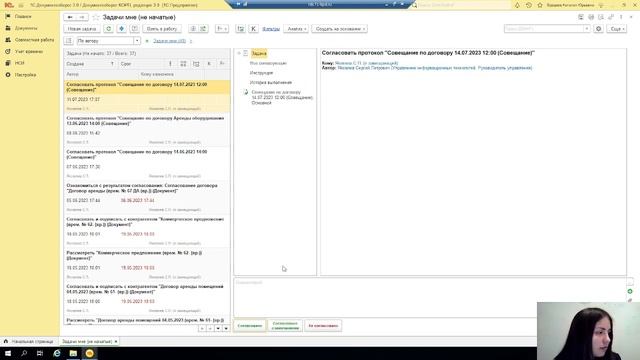Open the Создать на основании dropdown

point(340,29)
